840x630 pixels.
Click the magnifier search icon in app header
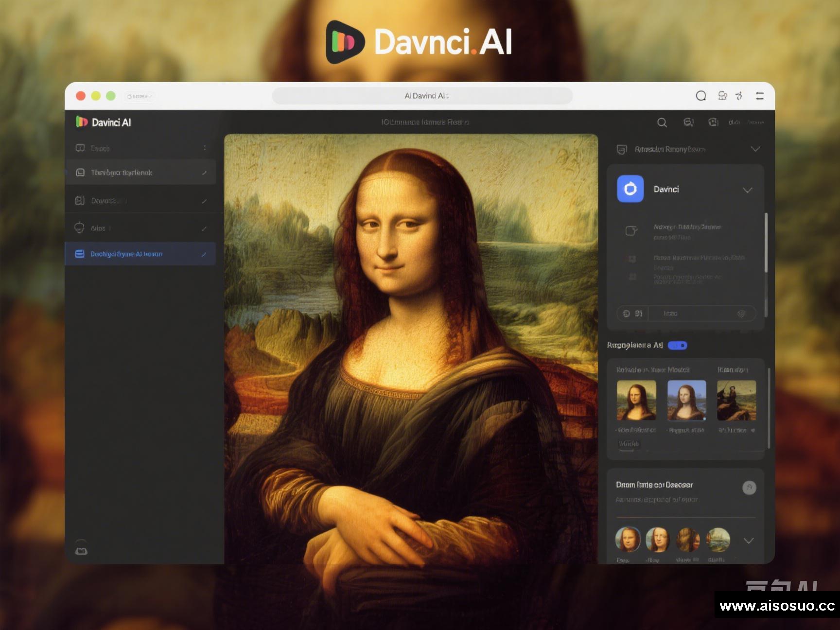pyautogui.click(x=662, y=122)
